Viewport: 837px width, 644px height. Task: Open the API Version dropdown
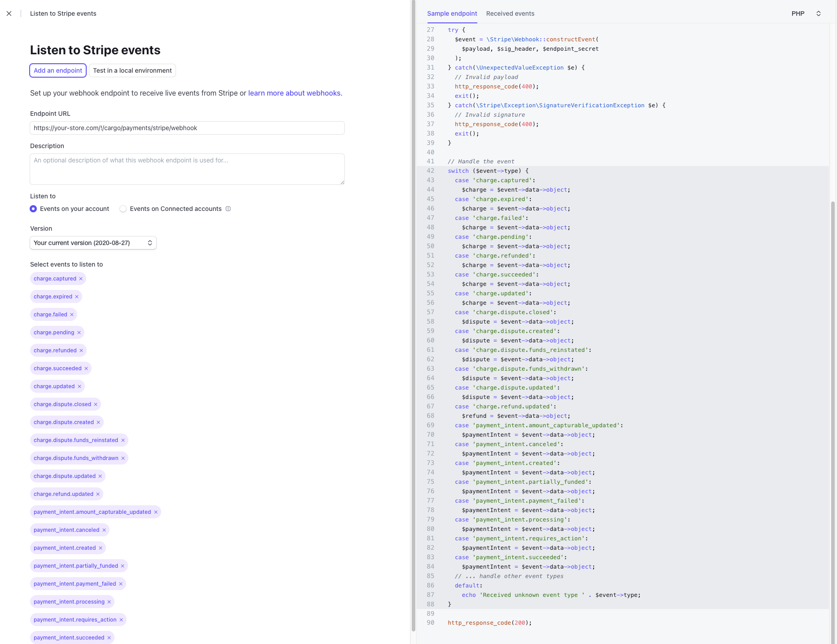point(93,243)
